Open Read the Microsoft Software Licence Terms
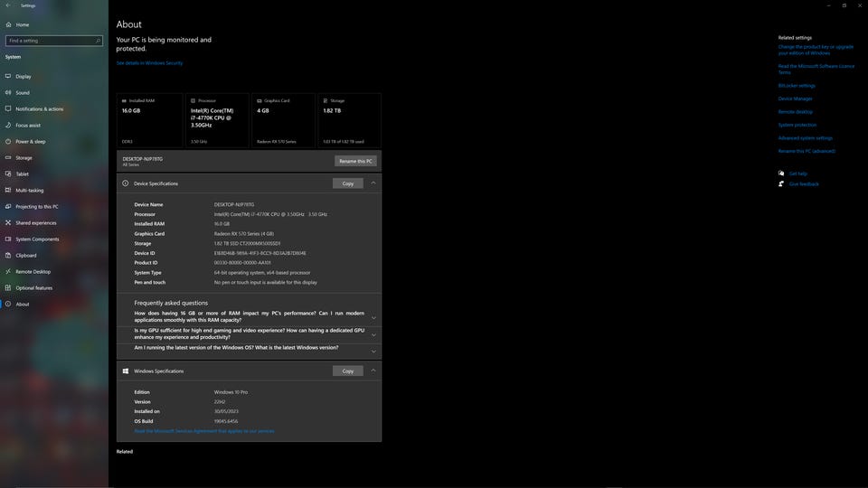 (816, 70)
